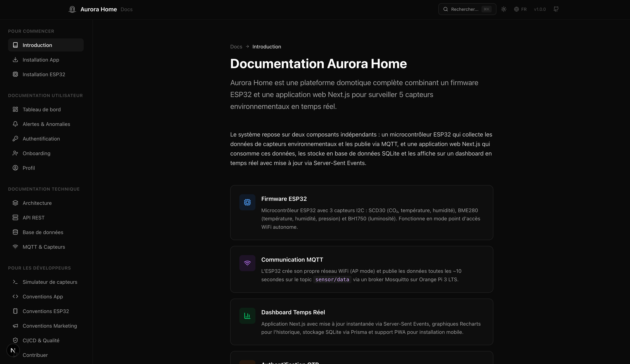
Task: Click the v1.0.0 version label
Action: tap(540, 9)
